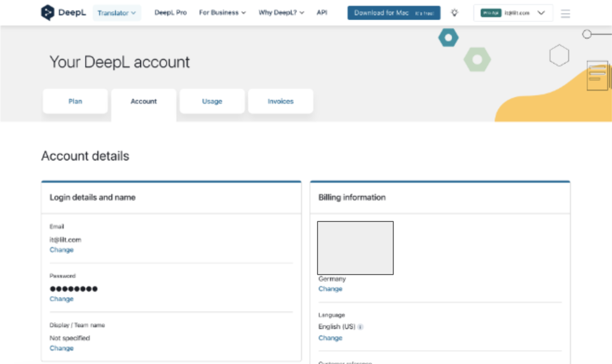The width and height of the screenshot is (612, 364).
Task: Click the DeepL logo icon
Action: coord(47,13)
